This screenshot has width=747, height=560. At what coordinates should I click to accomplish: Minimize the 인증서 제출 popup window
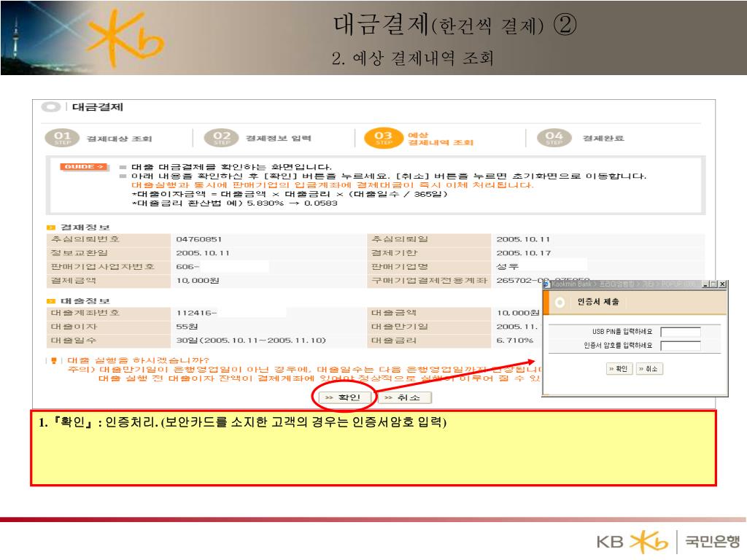[706, 284]
